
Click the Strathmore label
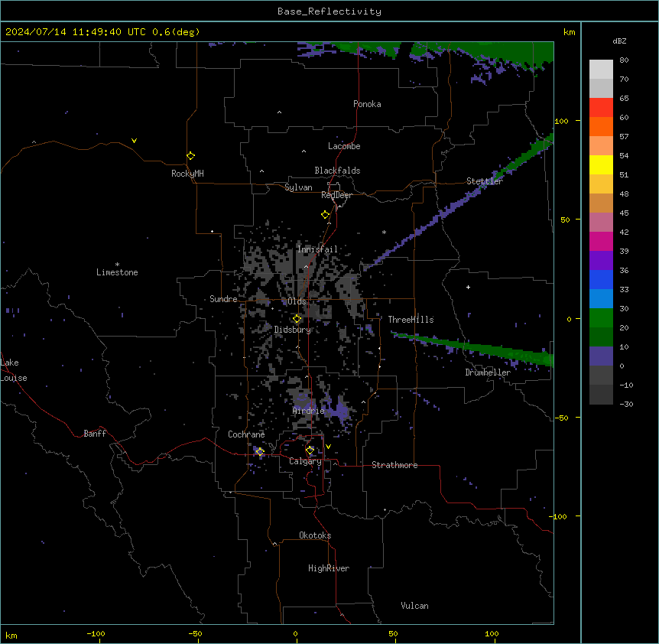[x=394, y=465]
